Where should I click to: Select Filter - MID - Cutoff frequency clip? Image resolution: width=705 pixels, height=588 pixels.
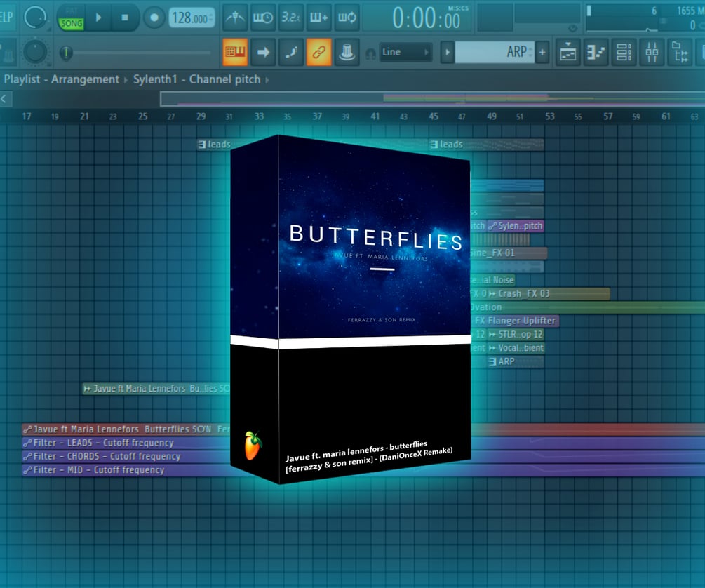click(127, 470)
